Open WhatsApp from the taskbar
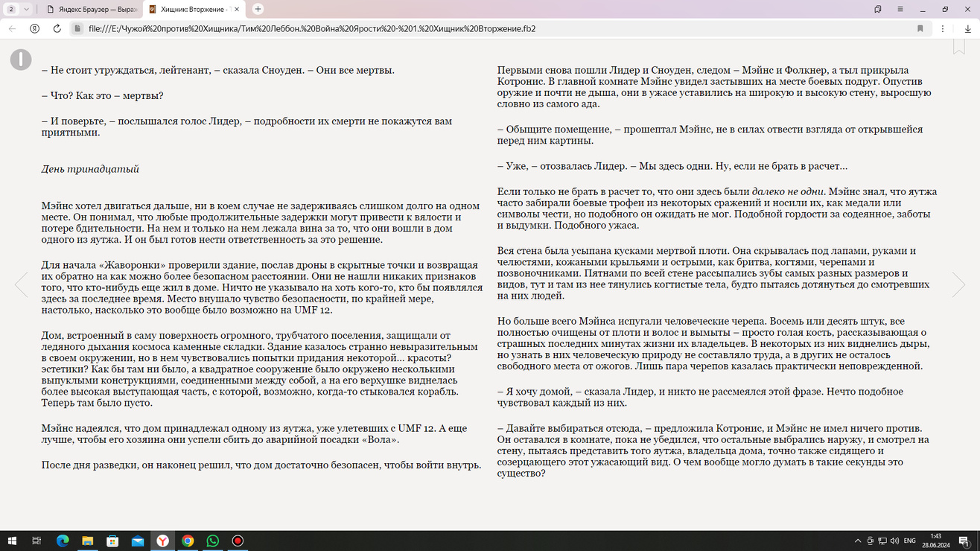Viewport: 980px width, 551px height. click(x=213, y=541)
